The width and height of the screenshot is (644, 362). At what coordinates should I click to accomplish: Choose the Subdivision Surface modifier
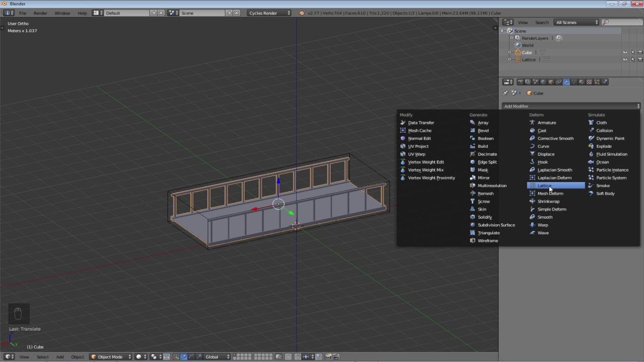point(496,225)
